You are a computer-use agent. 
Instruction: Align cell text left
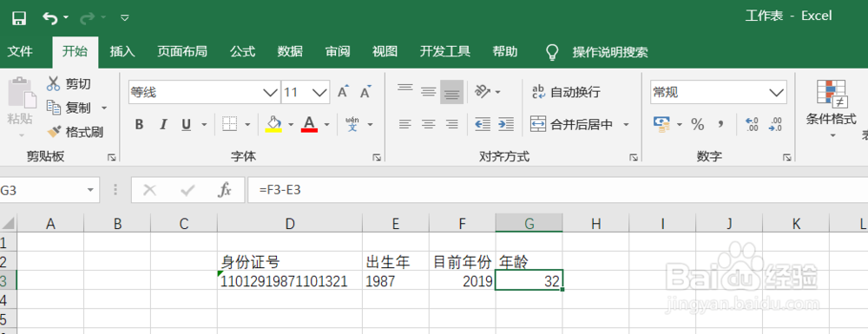405,124
